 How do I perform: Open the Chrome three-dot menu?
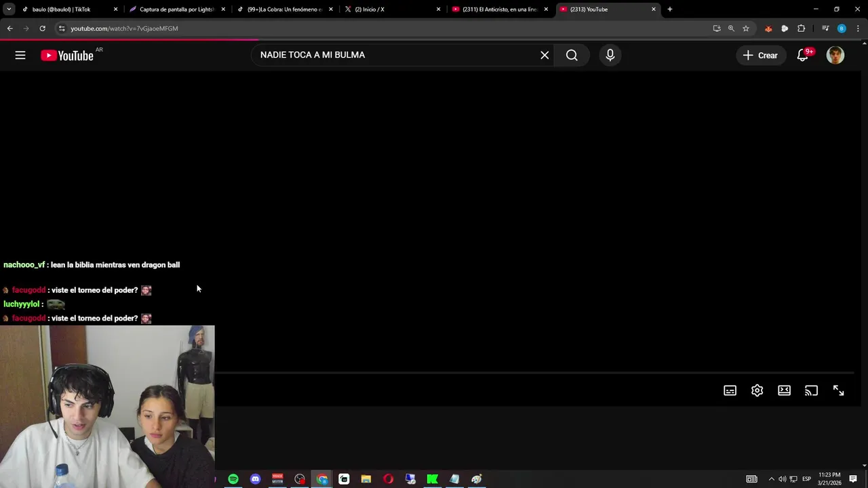[x=858, y=28]
